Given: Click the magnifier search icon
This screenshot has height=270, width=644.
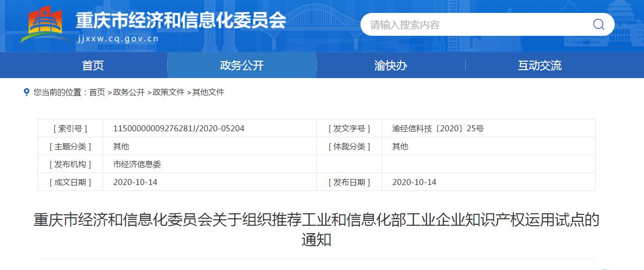Looking at the screenshot, I should point(598,24).
